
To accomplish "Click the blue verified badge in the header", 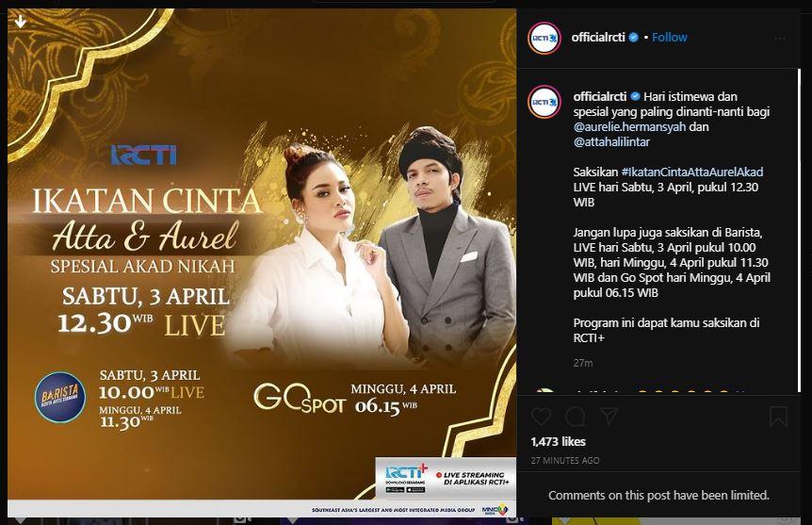I will click(x=633, y=38).
